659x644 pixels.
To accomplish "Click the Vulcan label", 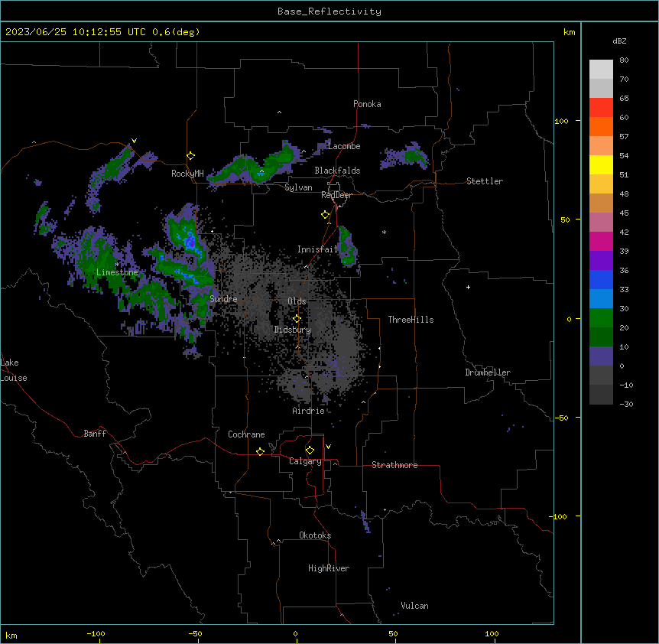I will coord(415,606).
